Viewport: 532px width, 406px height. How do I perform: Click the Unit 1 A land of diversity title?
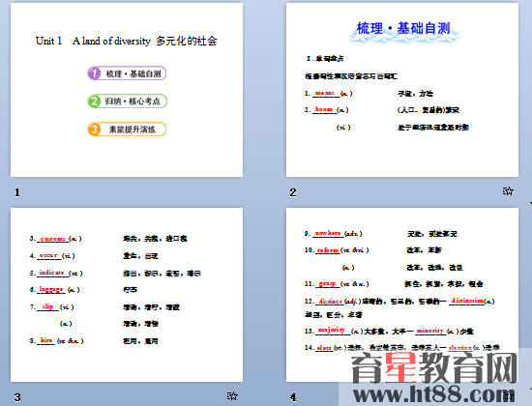126,41
